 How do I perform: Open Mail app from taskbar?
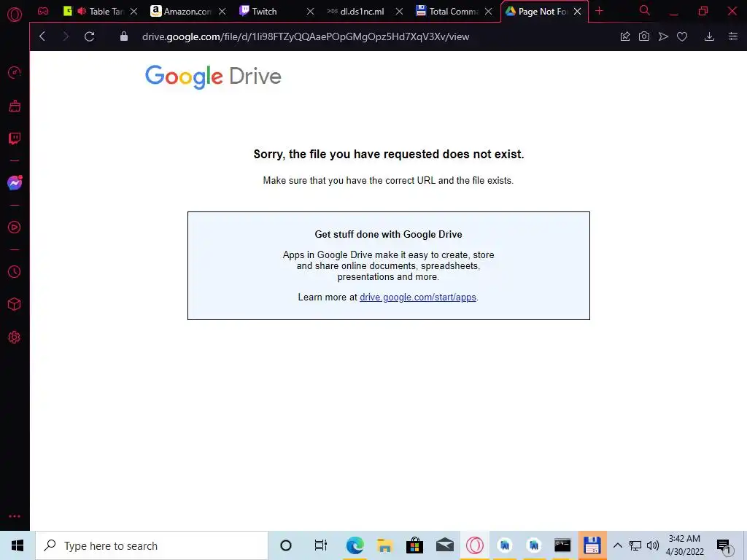point(445,545)
